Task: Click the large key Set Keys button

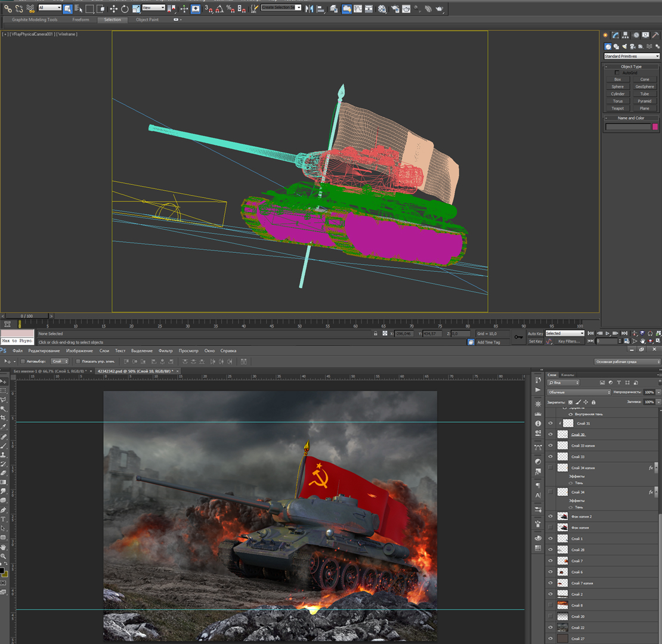Action: click(x=518, y=337)
